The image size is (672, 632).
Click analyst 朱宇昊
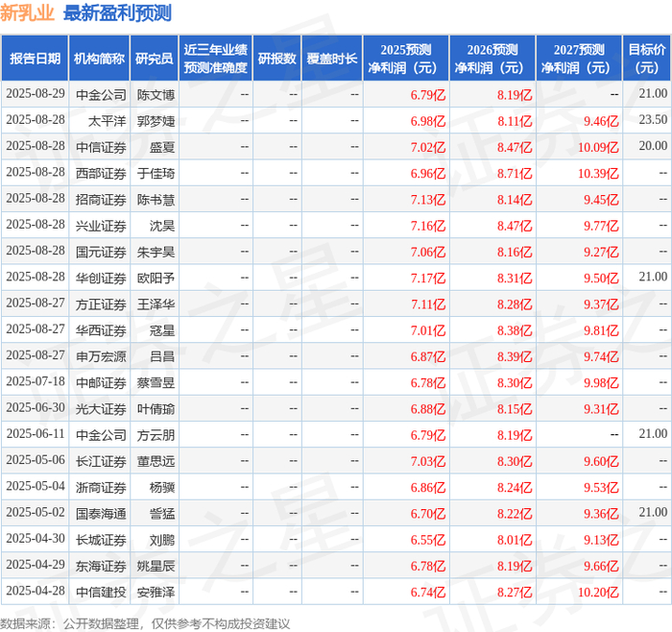click(156, 252)
